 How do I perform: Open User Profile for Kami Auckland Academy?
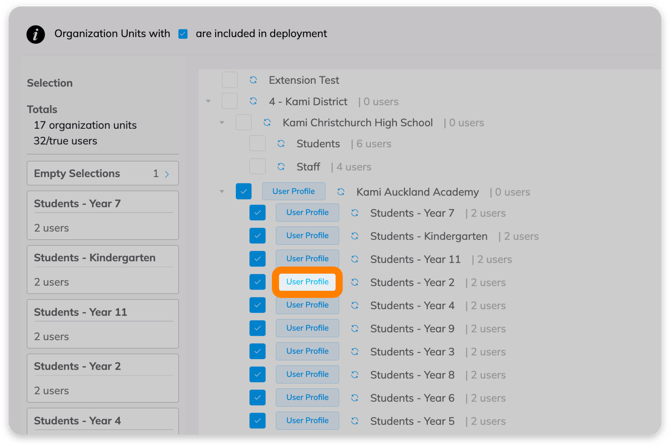tap(294, 191)
